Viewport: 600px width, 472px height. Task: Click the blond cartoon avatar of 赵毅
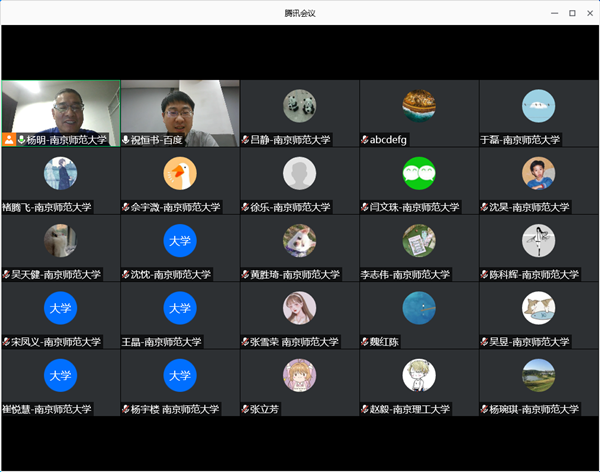(x=419, y=376)
